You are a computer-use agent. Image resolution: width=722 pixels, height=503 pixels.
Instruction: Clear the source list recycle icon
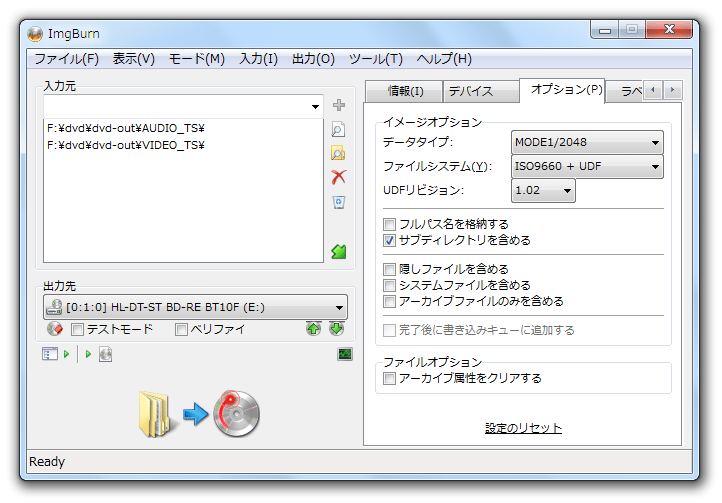point(338,202)
